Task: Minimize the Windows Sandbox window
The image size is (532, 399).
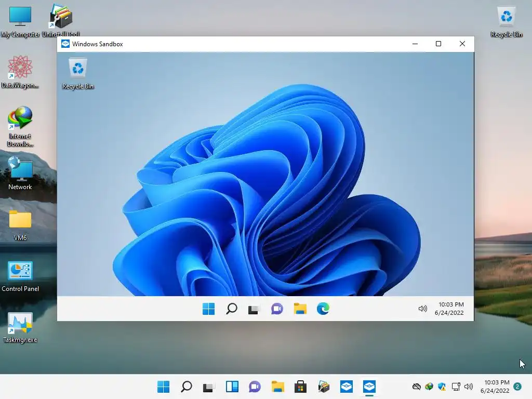Action: click(415, 44)
